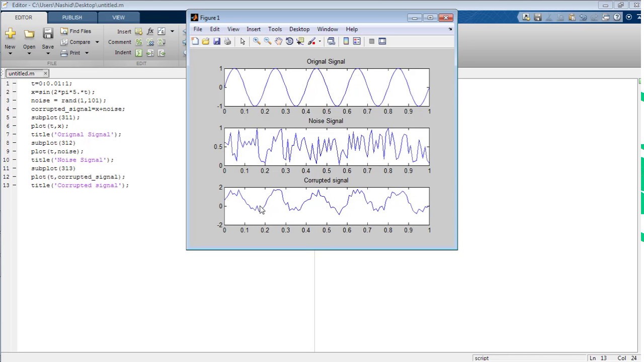Toggle Edit Plot arrow tool in Figure 1
Viewport: 644px width, 362px height.
click(x=243, y=41)
